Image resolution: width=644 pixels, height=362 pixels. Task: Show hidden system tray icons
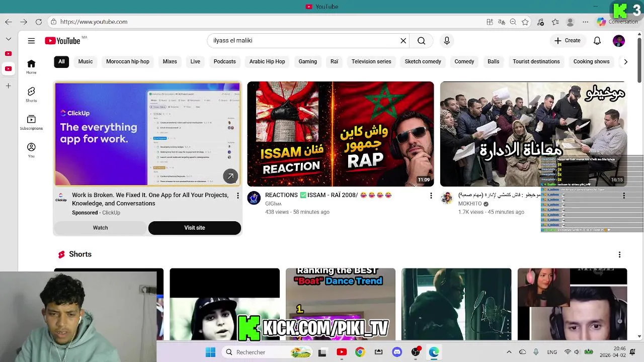509,352
